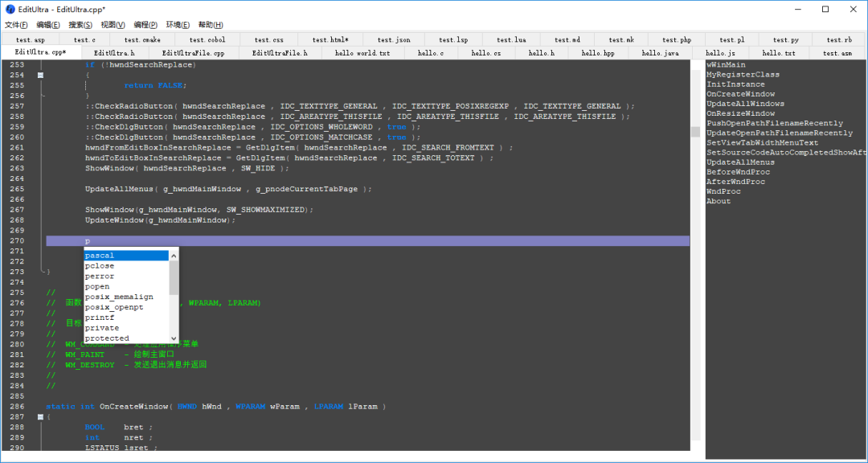Image resolution: width=868 pixels, height=463 pixels.
Task: Switch to the test.mk tab
Action: 621,40
